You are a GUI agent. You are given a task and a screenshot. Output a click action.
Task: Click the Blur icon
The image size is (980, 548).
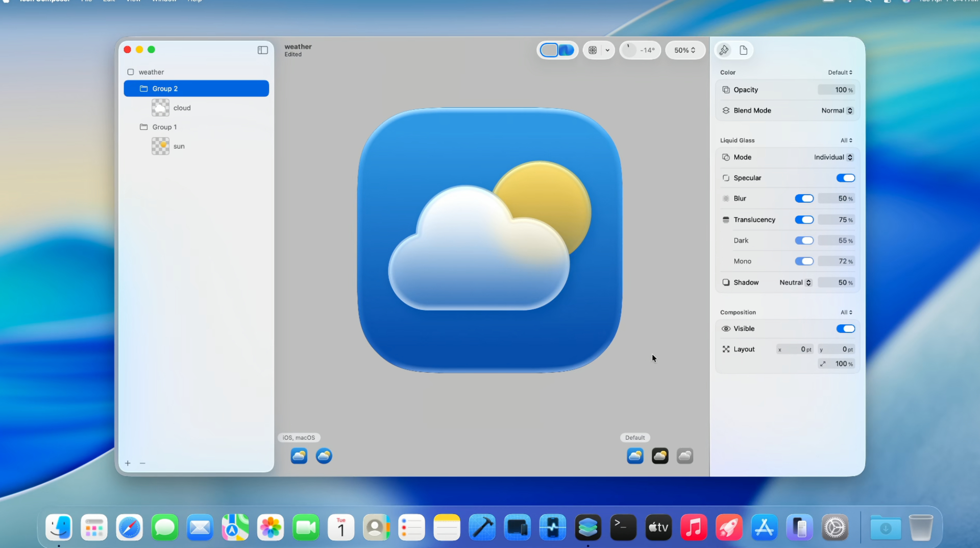point(726,199)
